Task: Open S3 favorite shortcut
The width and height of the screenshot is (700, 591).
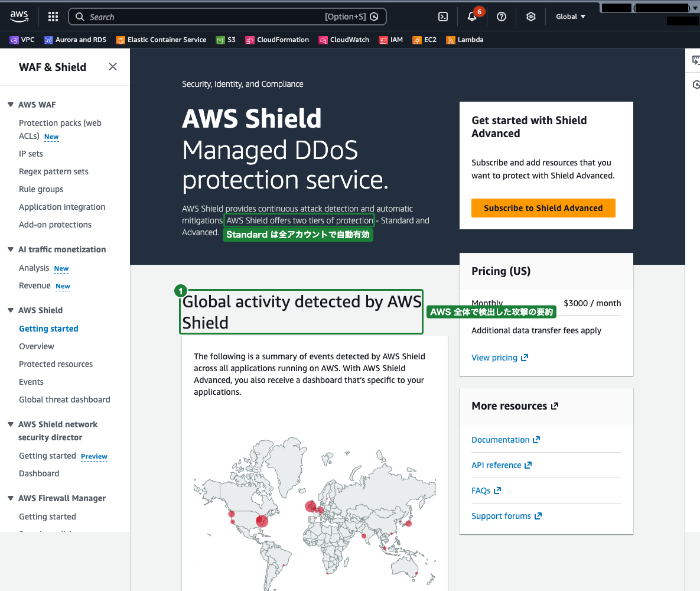Action: 226,40
